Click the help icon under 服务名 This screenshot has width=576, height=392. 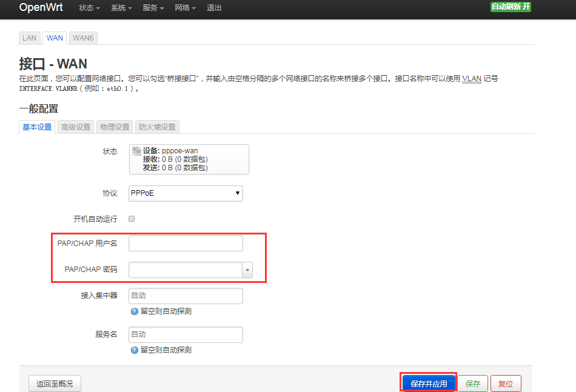135,350
